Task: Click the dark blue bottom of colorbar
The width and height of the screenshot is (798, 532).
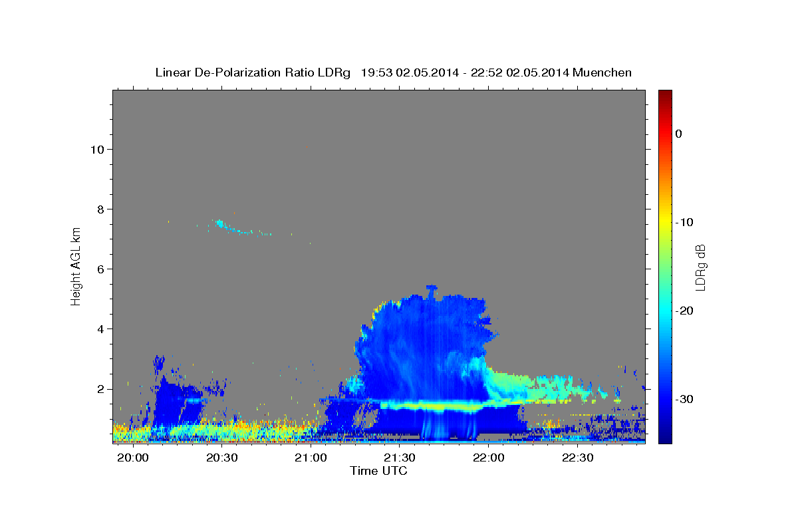Action: (x=665, y=436)
